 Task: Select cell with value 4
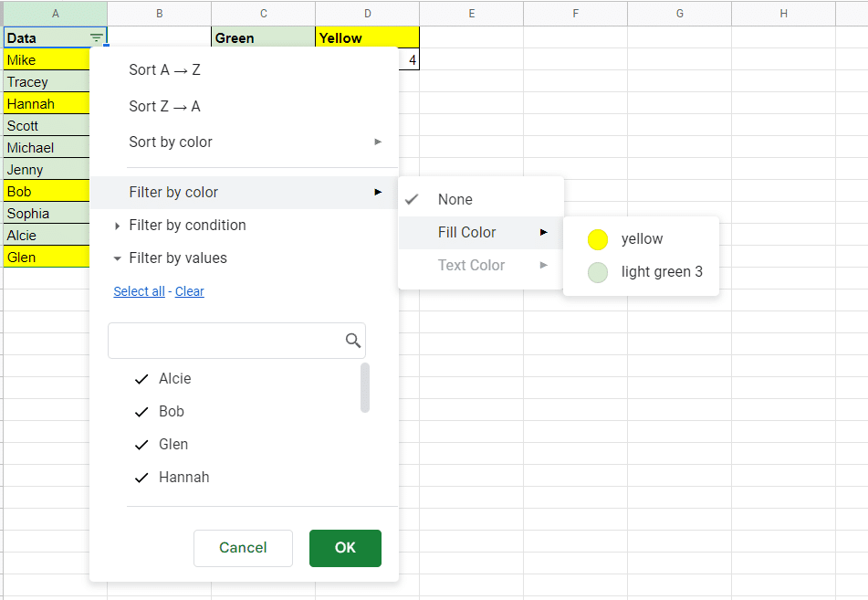409,60
